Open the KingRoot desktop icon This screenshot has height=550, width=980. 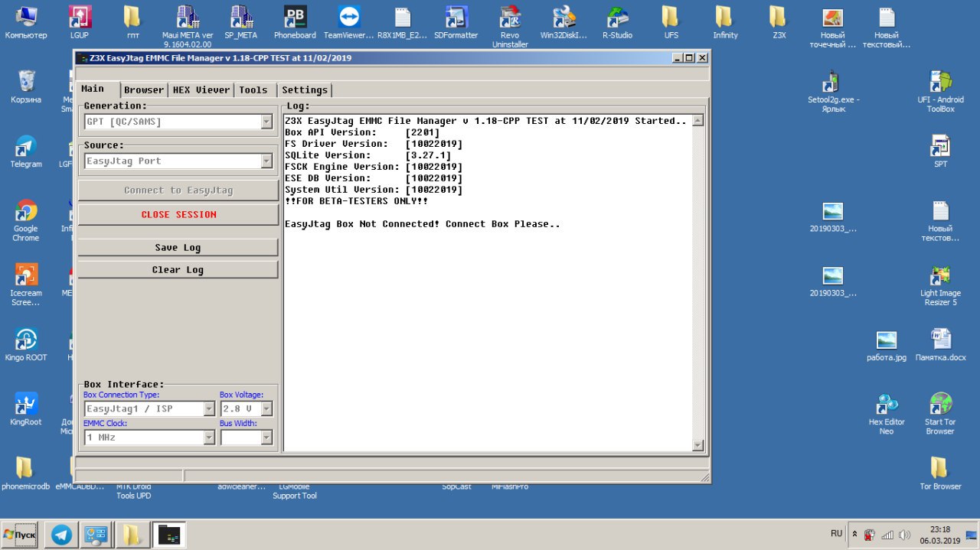26,409
